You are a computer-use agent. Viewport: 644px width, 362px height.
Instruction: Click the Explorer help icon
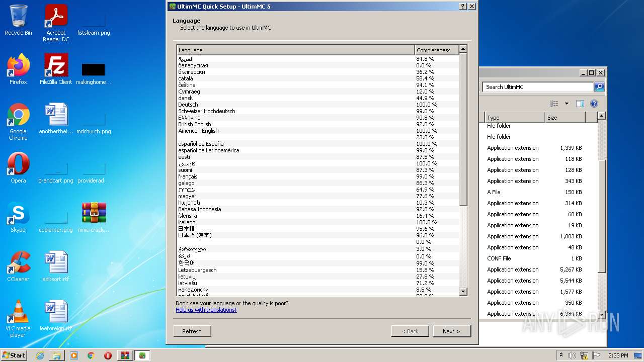[594, 104]
